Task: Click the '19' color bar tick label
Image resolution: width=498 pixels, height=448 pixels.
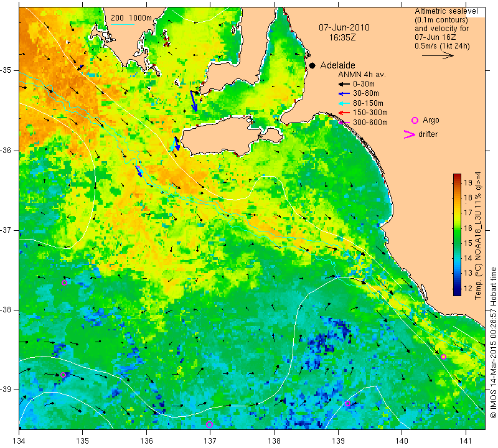Action: 468,182
